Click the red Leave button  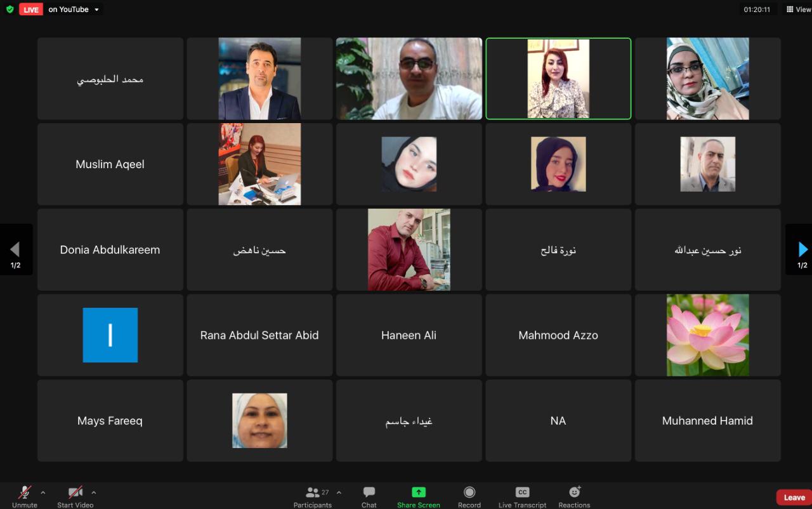[794, 498]
